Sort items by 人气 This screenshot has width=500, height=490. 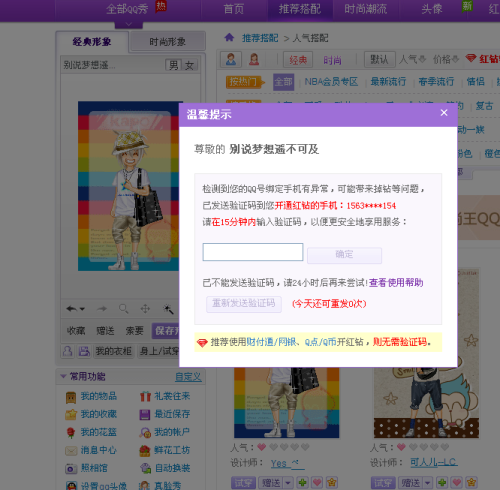pyautogui.click(x=413, y=59)
